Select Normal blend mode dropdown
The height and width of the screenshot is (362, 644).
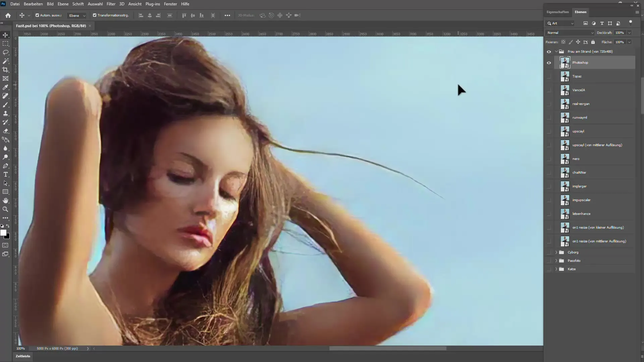pyautogui.click(x=569, y=32)
